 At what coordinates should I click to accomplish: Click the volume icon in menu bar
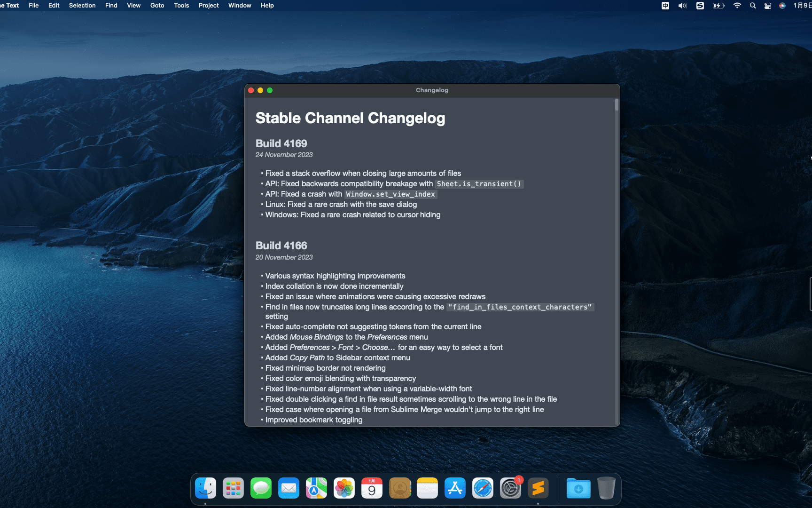click(682, 6)
